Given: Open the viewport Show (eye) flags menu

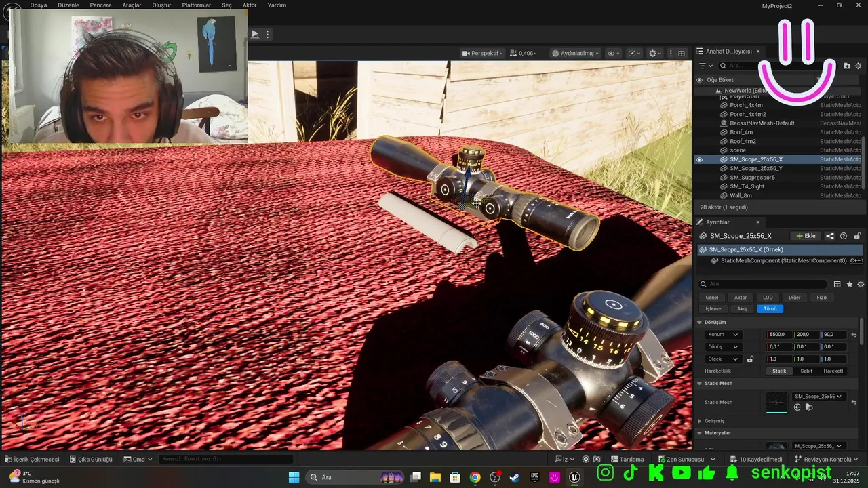Looking at the screenshot, I should click(x=614, y=53).
